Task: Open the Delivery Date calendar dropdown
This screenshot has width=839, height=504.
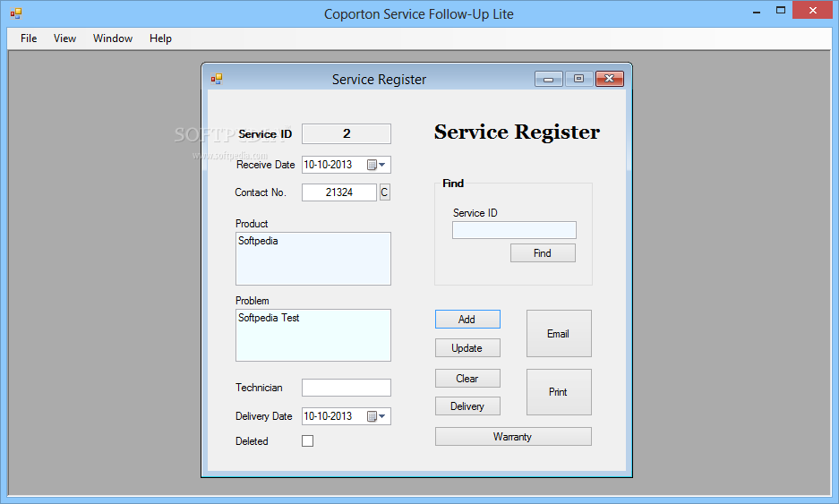Action: [x=377, y=416]
